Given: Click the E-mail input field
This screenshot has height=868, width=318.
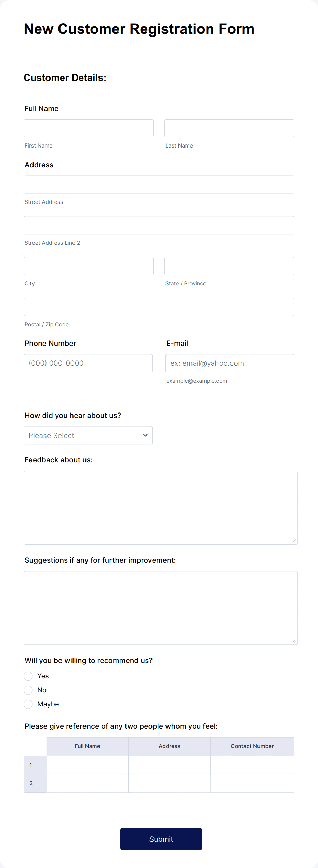Looking at the screenshot, I should [229, 363].
